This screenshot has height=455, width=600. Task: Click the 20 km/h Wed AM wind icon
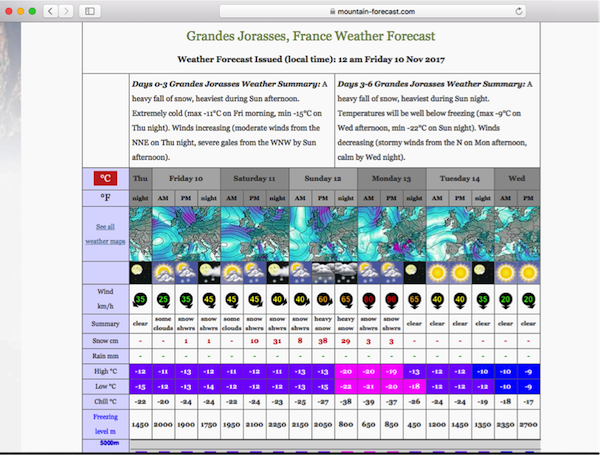[x=505, y=300]
